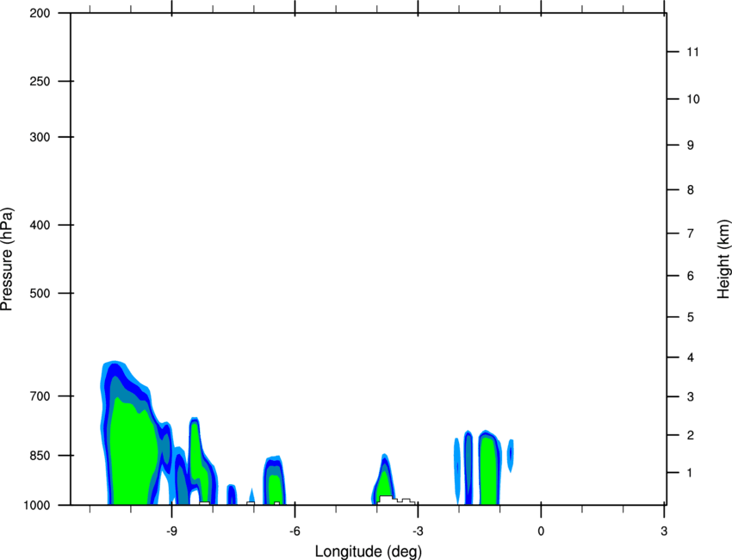Pick the 5 km height label
Screen dimensions: 732x560
pos(691,317)
